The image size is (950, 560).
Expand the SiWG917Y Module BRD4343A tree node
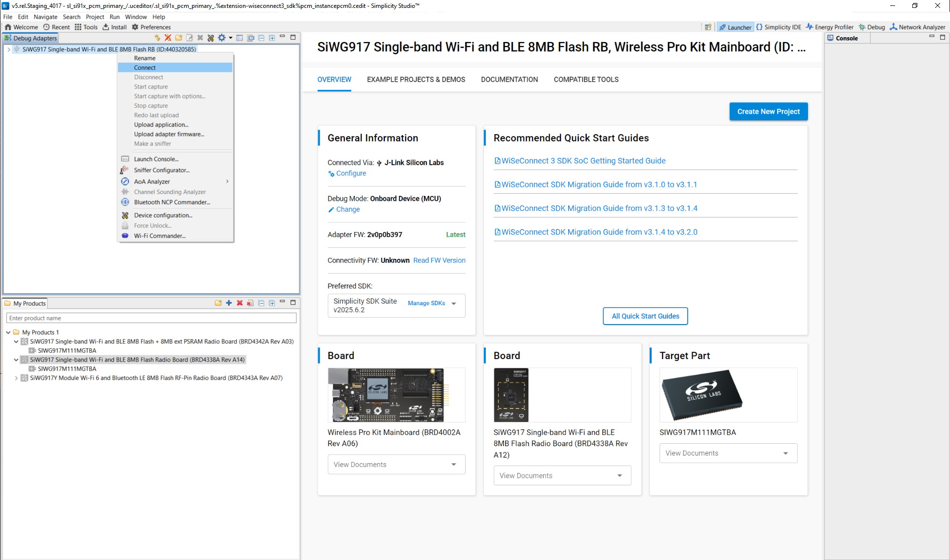click(x=16, y=378)
